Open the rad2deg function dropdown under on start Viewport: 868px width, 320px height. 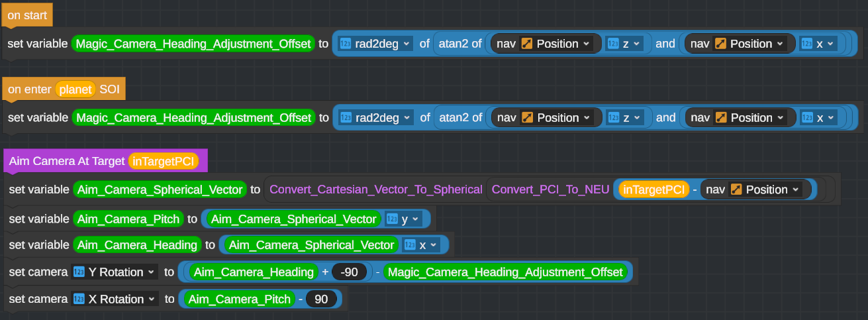(407, 44)
